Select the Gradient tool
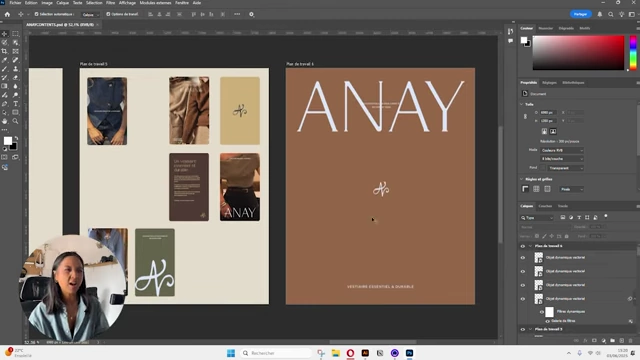 click(x=4, y=86)
